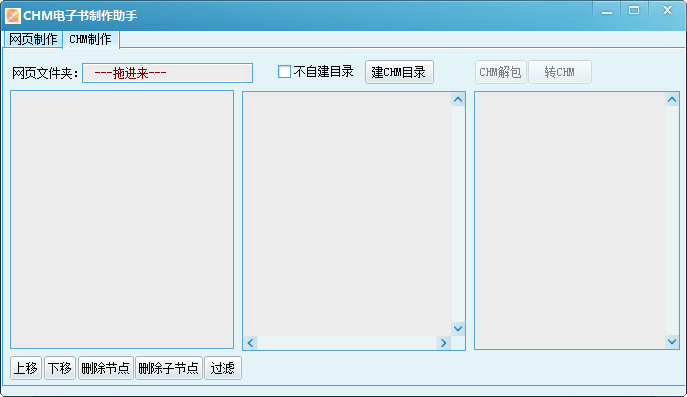Viewport: 687px width, 397px height.
Task: Click up arrow of right panel scrollbar
Action: pos(672,100)
